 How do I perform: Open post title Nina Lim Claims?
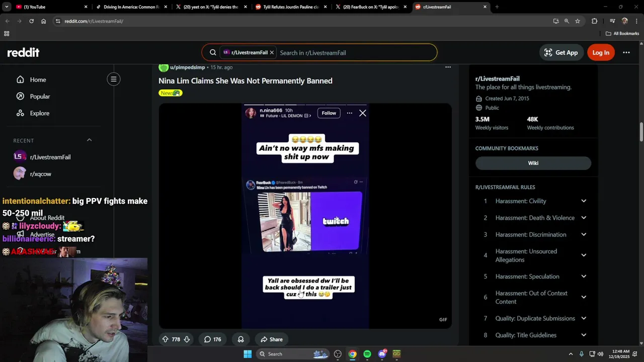pyautogui.click(x=246, y=80)
